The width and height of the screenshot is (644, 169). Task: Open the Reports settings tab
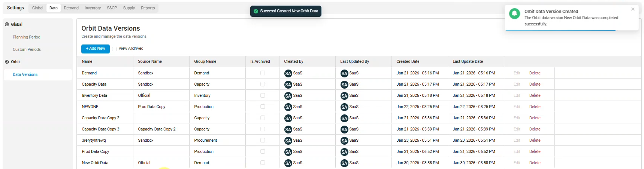coord(148,8)
